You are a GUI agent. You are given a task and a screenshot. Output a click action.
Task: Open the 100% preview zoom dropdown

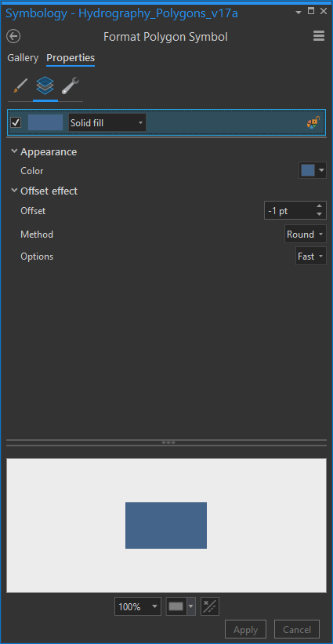pos(138,606)
